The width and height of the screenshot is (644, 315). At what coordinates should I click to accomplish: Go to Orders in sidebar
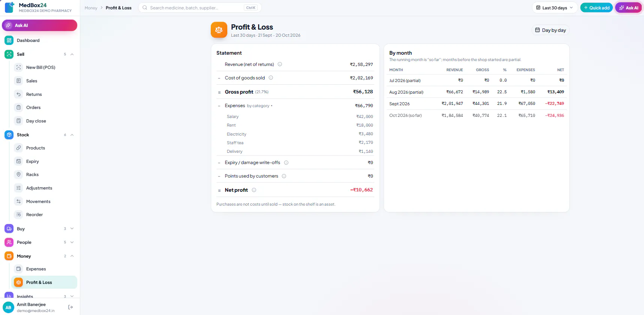click(44, 107)
